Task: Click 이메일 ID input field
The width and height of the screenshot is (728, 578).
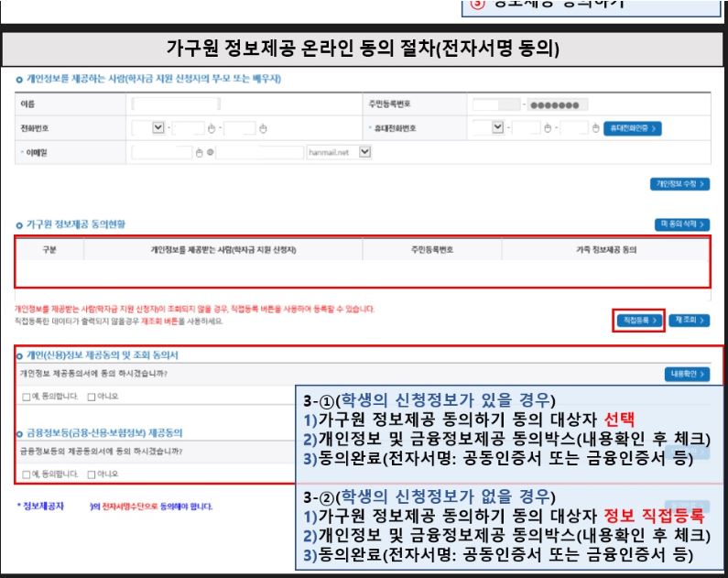Action: 161,152
